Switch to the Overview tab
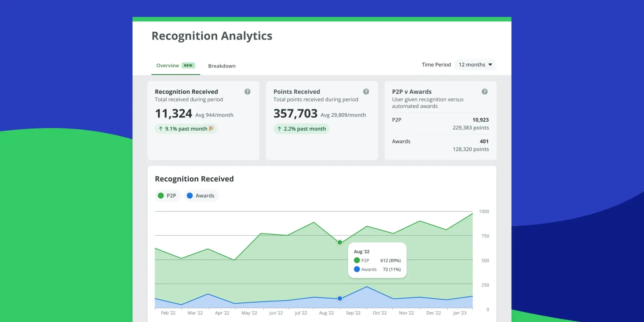The image size is (644, 322). point(176,66)
